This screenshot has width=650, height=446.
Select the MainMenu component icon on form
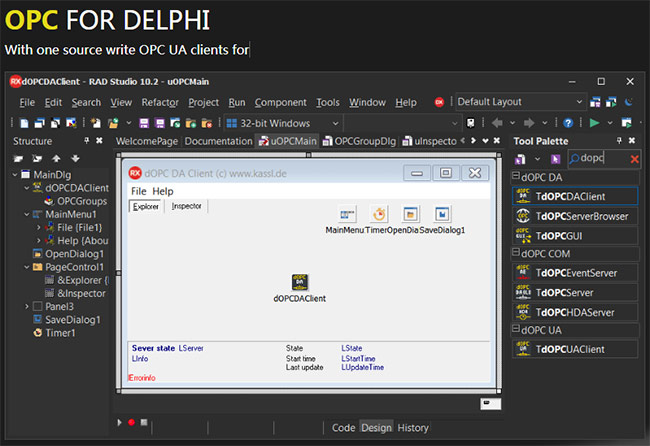347,214
